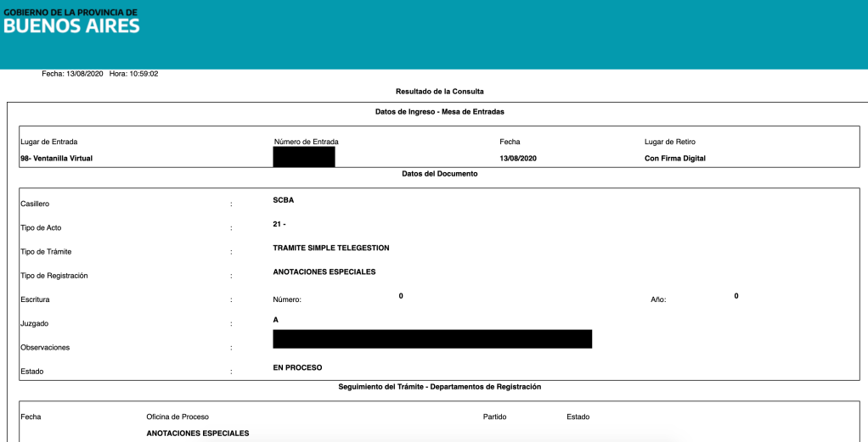Viewport: 868px width, 442px height.
Task: Click the Oficina de Proceso column header
Action: pos(178,417)
